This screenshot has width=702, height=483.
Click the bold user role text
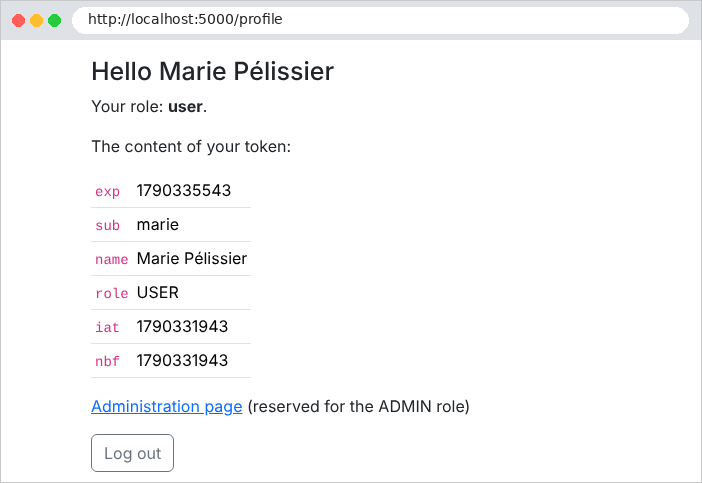185,107
